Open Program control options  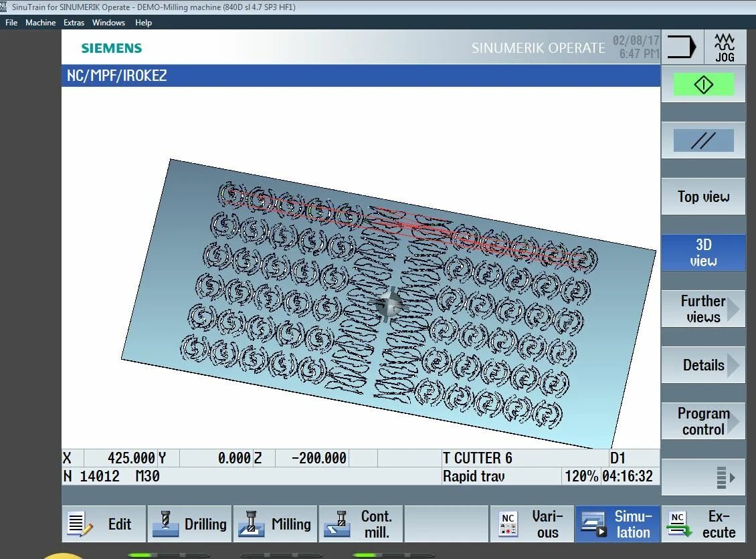(703, 421)
